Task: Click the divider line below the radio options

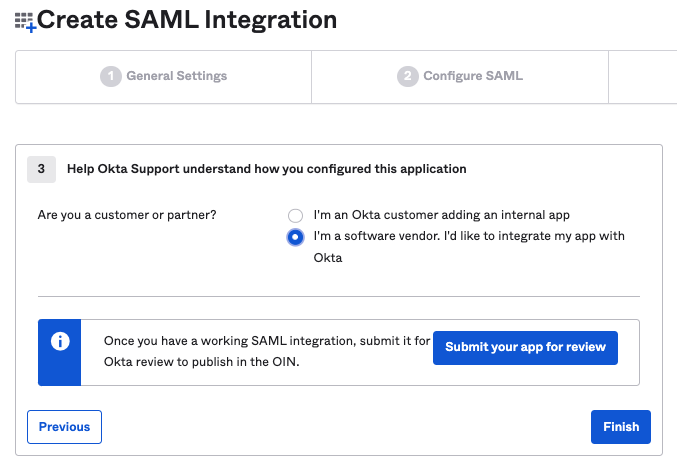Action: [338, 296]
